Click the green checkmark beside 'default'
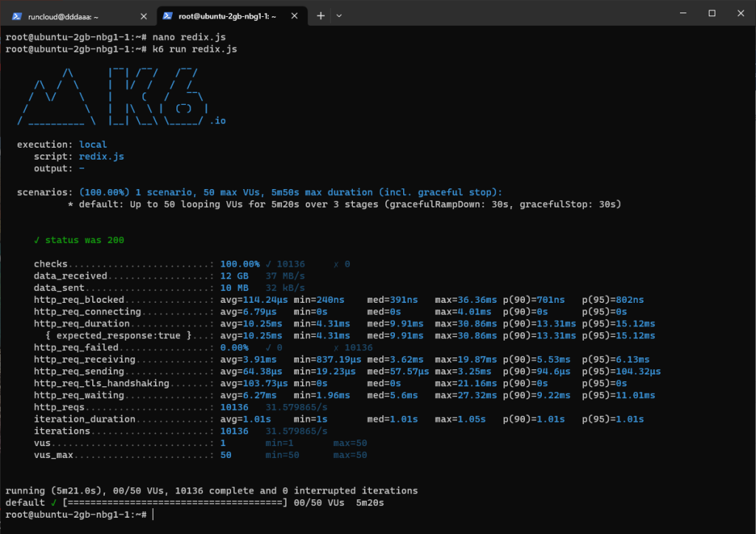Screen dimensions: 756x534 point(53,503)
